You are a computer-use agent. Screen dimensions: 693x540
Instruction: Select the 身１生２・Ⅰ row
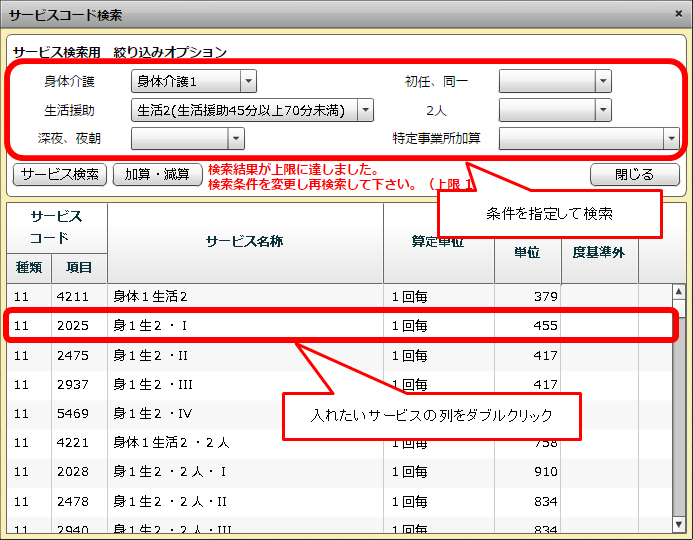click(x=250, y=326)
